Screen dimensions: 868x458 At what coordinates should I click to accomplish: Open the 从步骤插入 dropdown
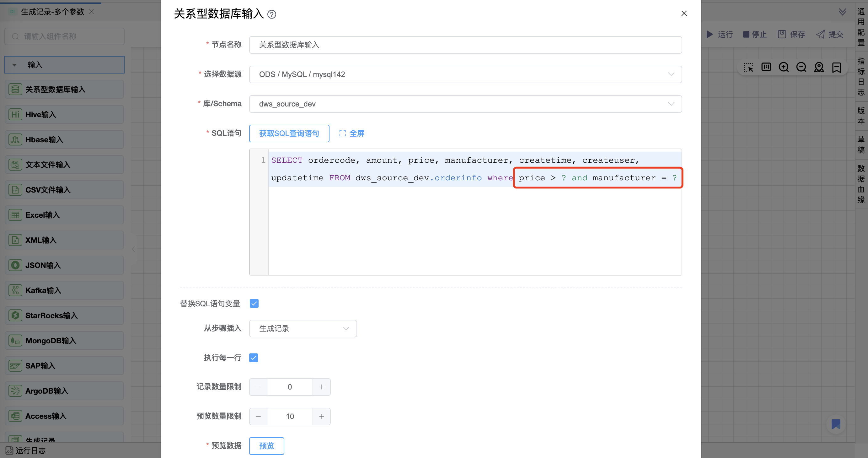tap(303, 328)
